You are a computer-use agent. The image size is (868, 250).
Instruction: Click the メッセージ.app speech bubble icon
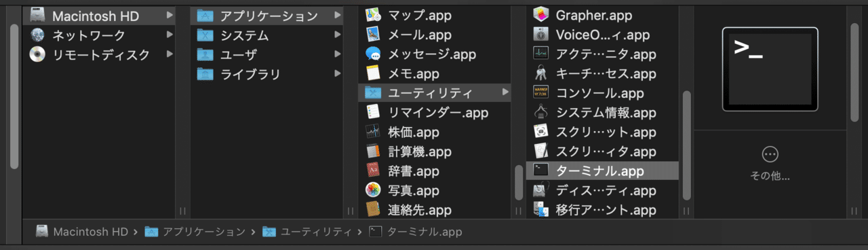click(x=373, y=54)
